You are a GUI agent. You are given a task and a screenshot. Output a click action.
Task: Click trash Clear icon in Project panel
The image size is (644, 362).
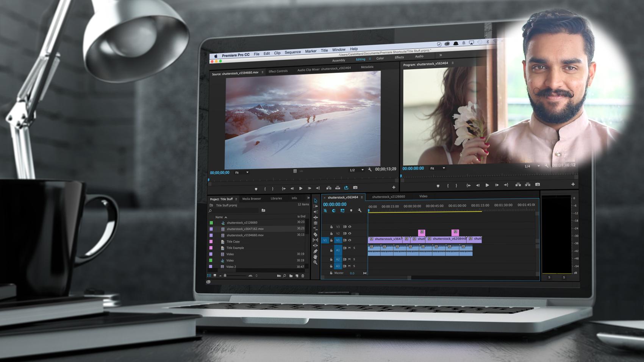click(303, 276)
